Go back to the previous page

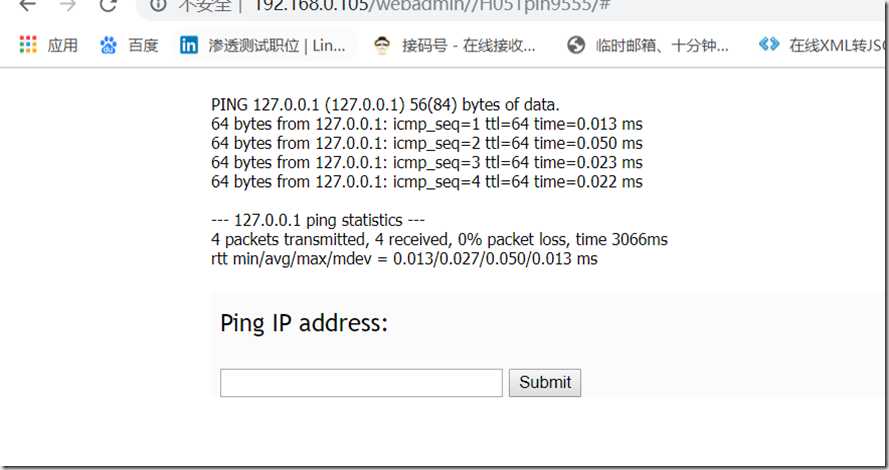28,5
